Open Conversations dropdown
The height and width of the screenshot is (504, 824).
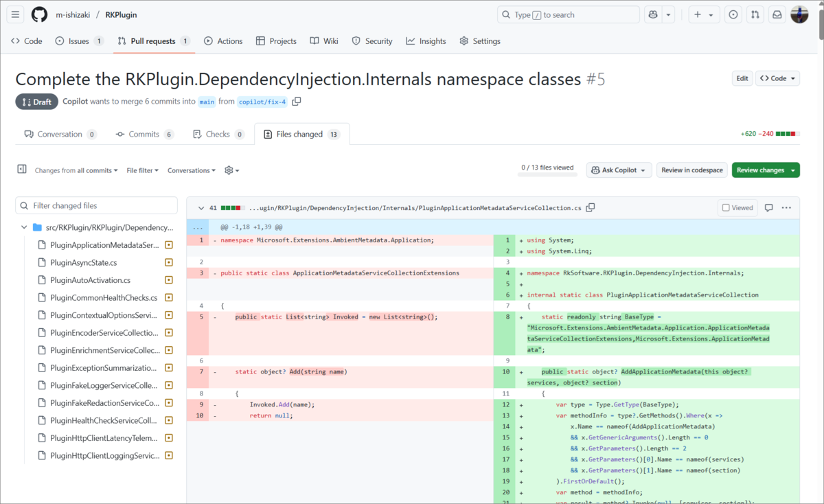tap(192, 170)
